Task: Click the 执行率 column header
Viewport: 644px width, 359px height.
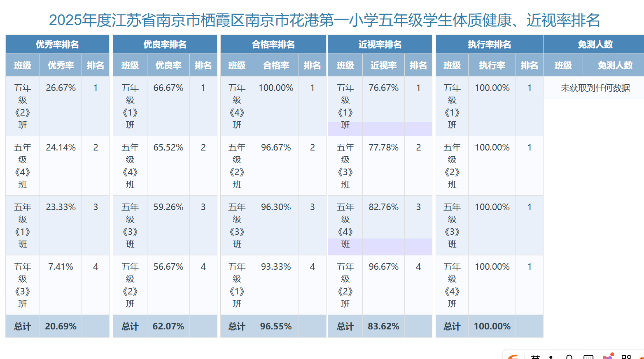Action: [x=492, y=65]
